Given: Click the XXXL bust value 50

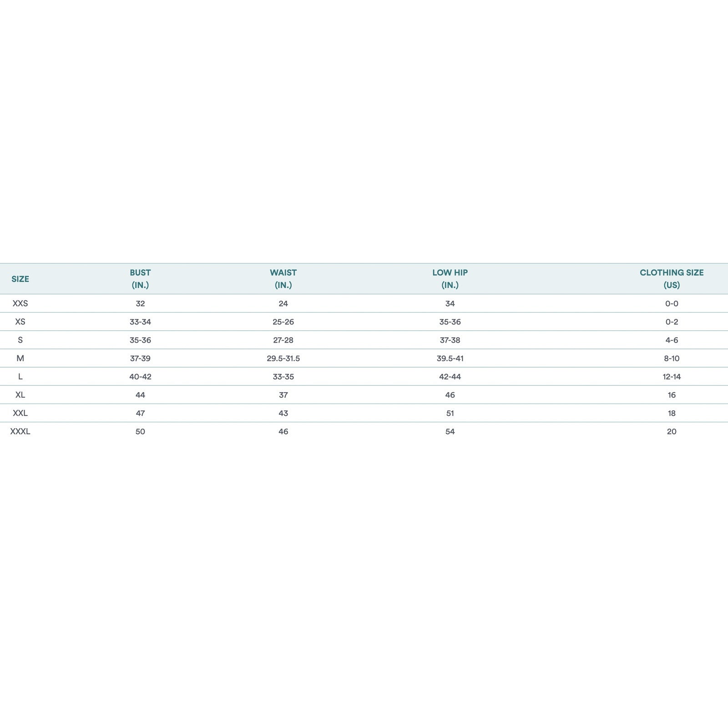Looking at the screenshot, I should (140, 431).
